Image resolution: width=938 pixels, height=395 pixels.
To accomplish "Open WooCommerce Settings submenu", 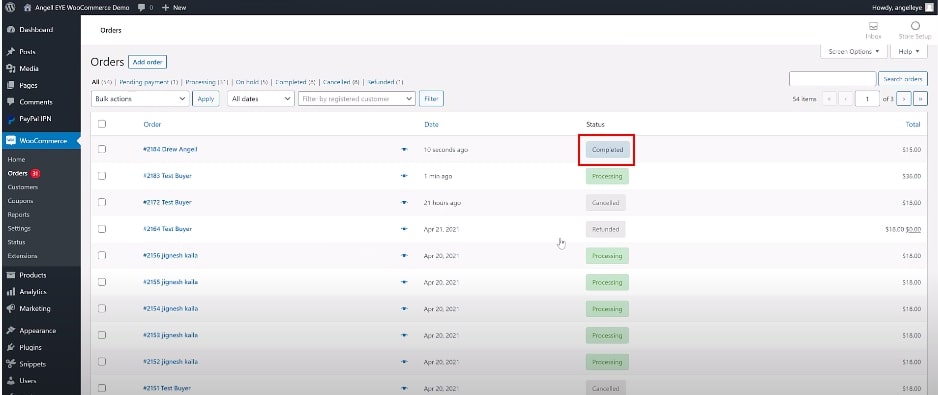I will 19,229.
